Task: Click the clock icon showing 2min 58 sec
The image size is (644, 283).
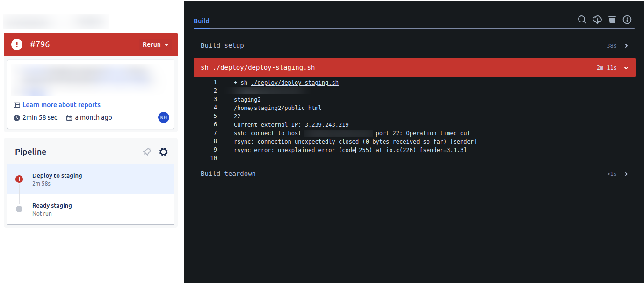Action: 17,117
